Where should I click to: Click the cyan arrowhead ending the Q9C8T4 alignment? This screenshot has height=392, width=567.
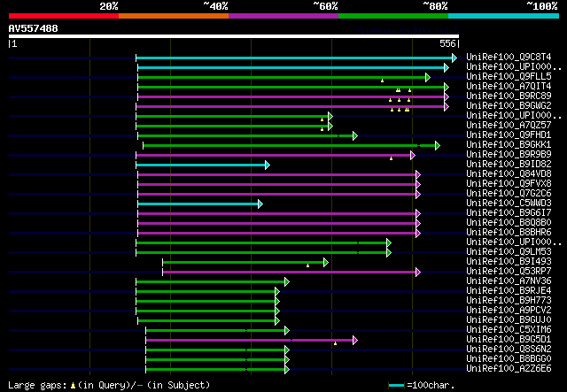pos(454,58)
